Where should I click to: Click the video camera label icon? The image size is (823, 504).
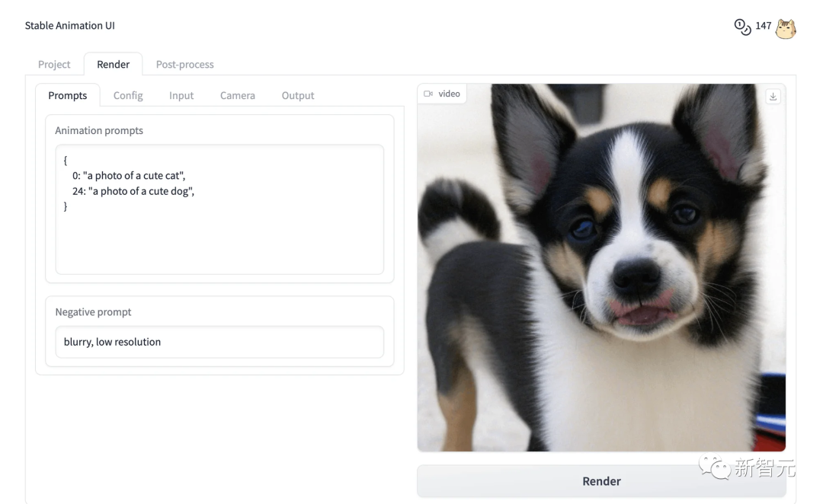[428, 94]
